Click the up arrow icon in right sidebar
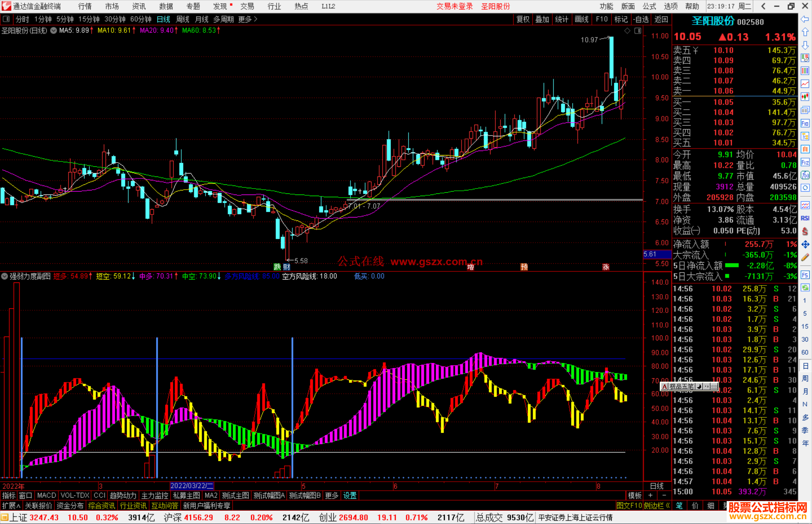812x524 pixels. tap(805, 32)
